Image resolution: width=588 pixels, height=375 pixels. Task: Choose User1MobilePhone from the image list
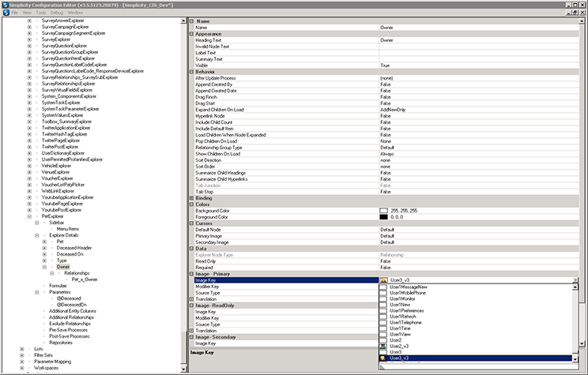coord(408,293)
